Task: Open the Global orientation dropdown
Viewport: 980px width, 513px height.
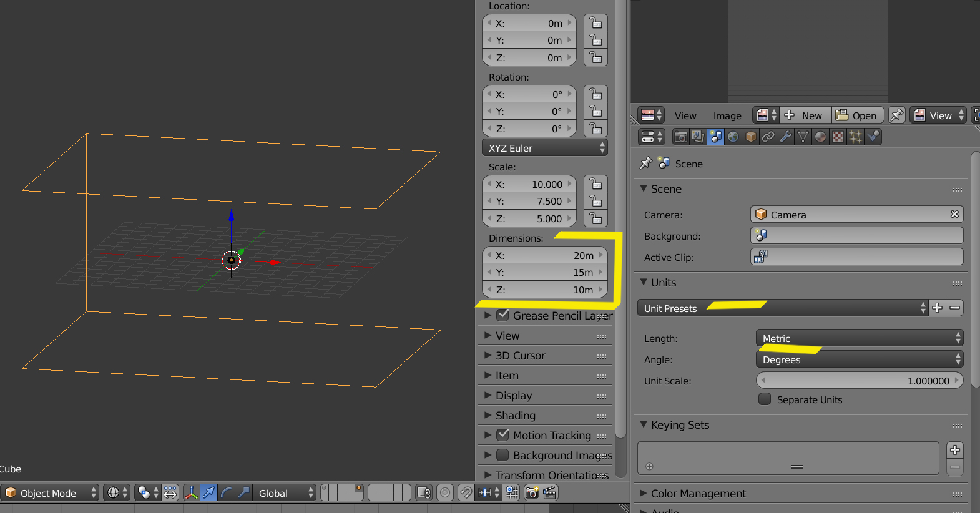Action: [x=285, y=493]
